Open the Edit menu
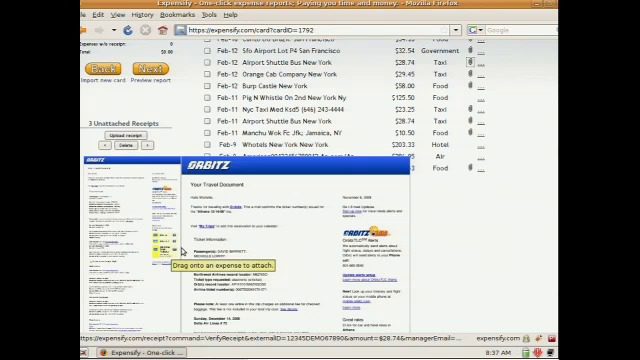Image resolution: width=640 pixels, height=360 pixels. click(98, 15)
